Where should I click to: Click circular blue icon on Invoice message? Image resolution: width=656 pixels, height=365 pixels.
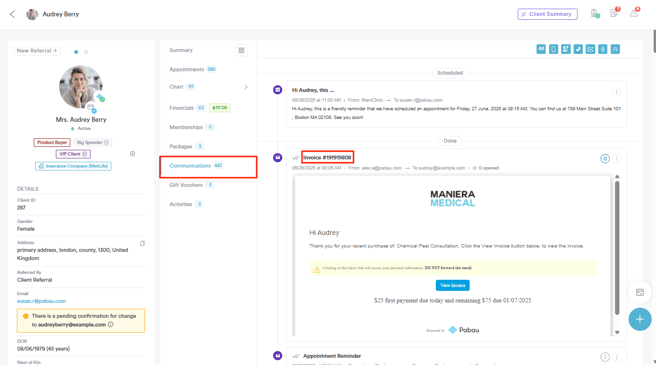tap(605, 159)
